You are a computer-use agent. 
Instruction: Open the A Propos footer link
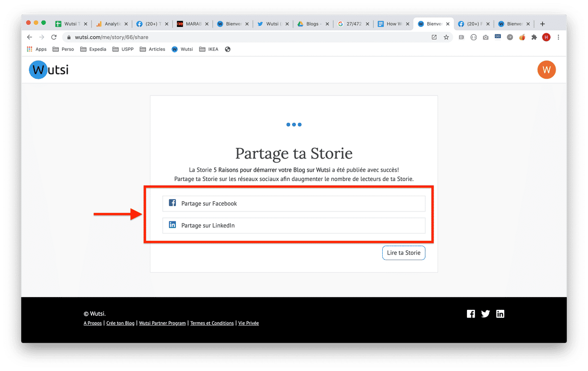[93, 323]
